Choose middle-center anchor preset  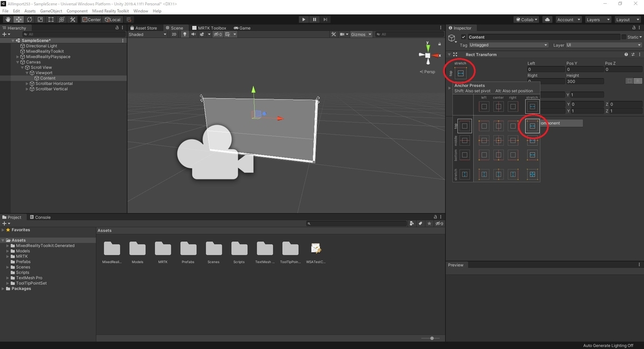[499, 141]
